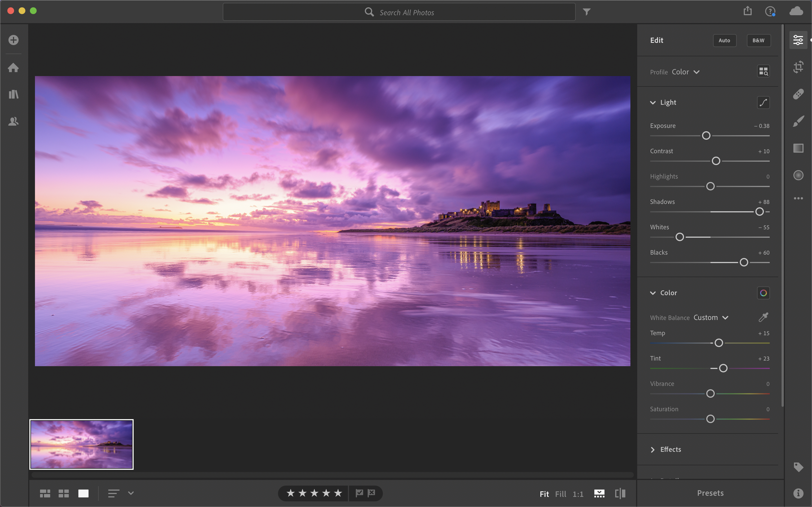Click the share/export icon

coord(747,12)
